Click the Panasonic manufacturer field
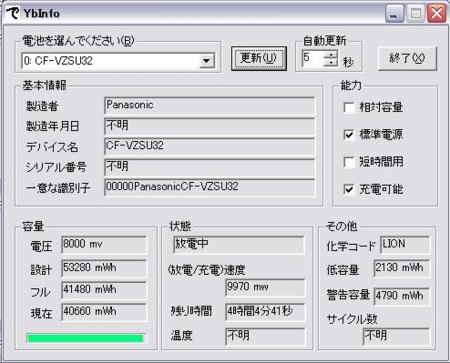 point(209,106)
